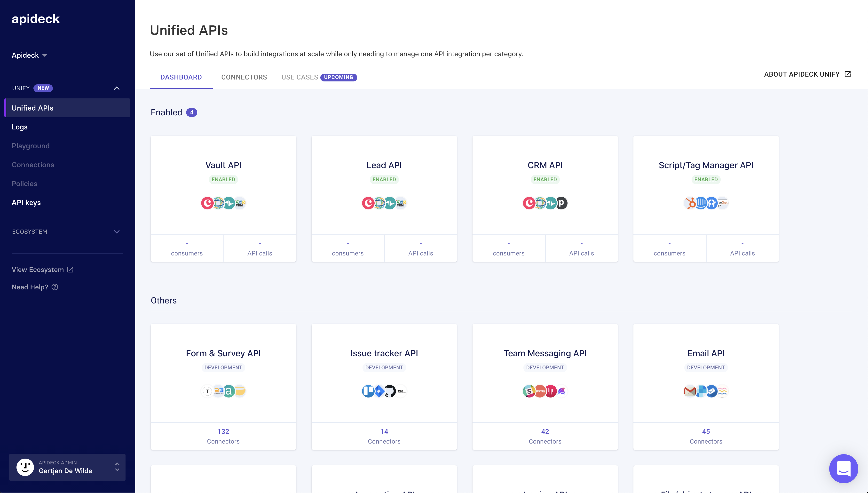
Task: Open the Apideck workspace dropdown
Action: point(29,55)
